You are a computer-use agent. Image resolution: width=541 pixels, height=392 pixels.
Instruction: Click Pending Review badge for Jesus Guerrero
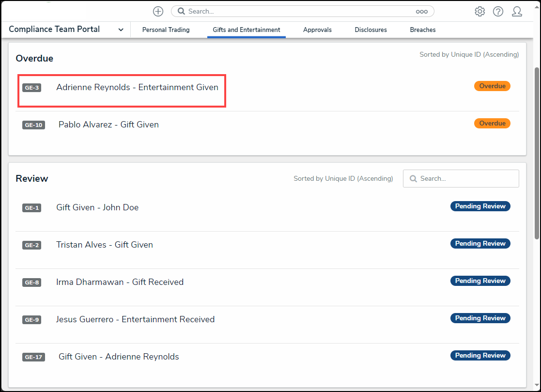pyautogui.click(x=480, y=318)
